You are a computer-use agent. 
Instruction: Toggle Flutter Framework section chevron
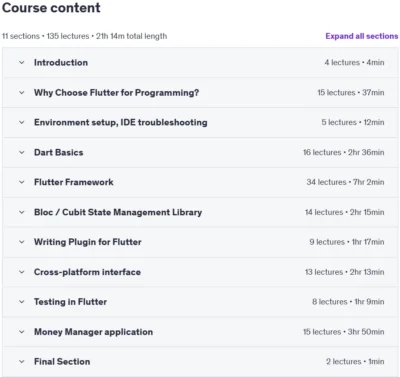click(x=22, y=182)
